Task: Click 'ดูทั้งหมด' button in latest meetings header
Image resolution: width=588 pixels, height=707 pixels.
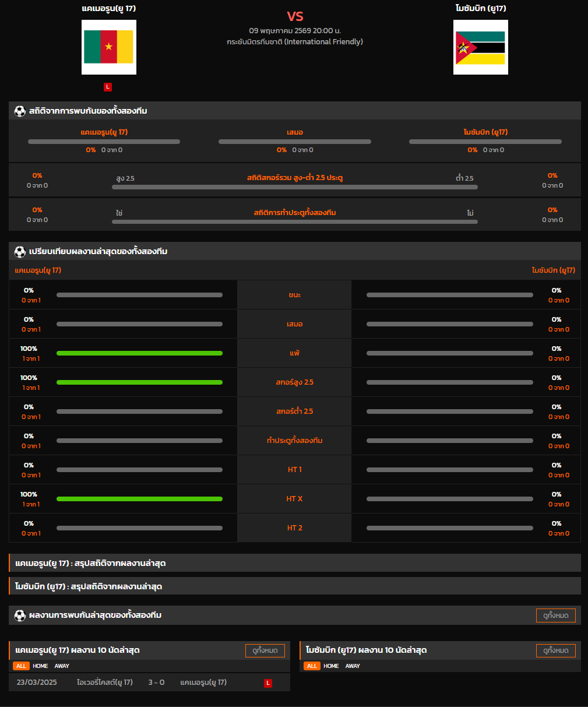Action: (x=556, y=615)
